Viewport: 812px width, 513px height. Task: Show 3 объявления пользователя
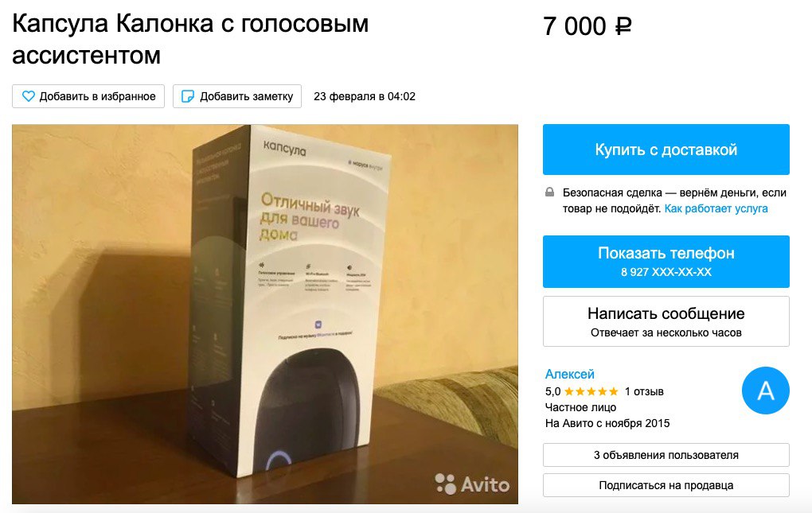666,455
